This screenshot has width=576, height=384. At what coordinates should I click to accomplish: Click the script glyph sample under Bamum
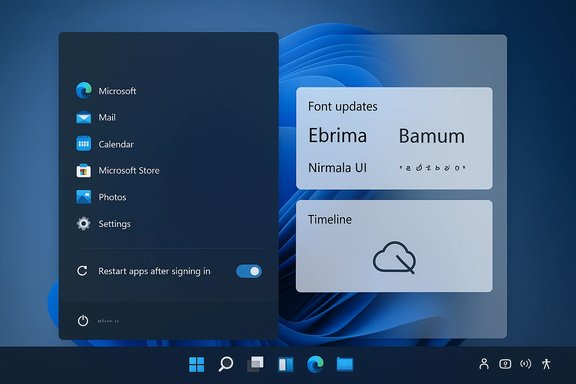pyautogui.click(x=432, y=168)
